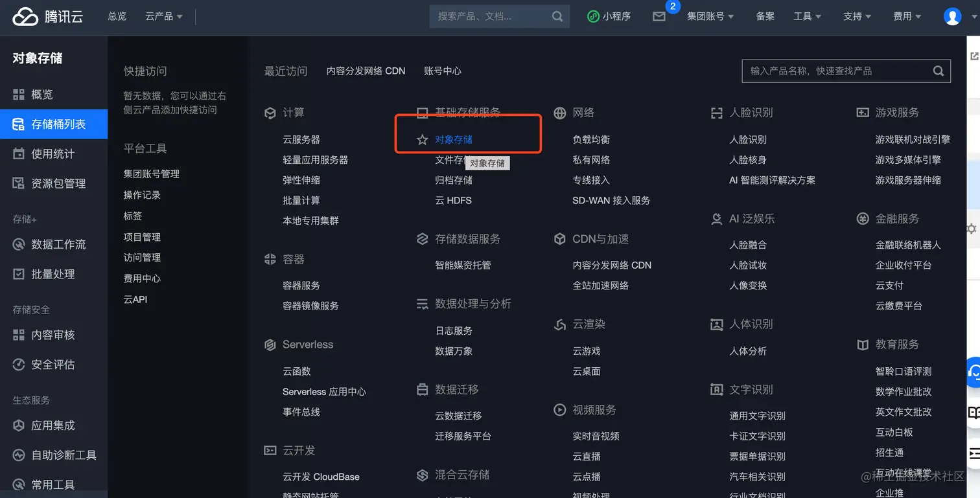Open the mail notifications envelope icon

pyautogui.click(x=659, y=17)
